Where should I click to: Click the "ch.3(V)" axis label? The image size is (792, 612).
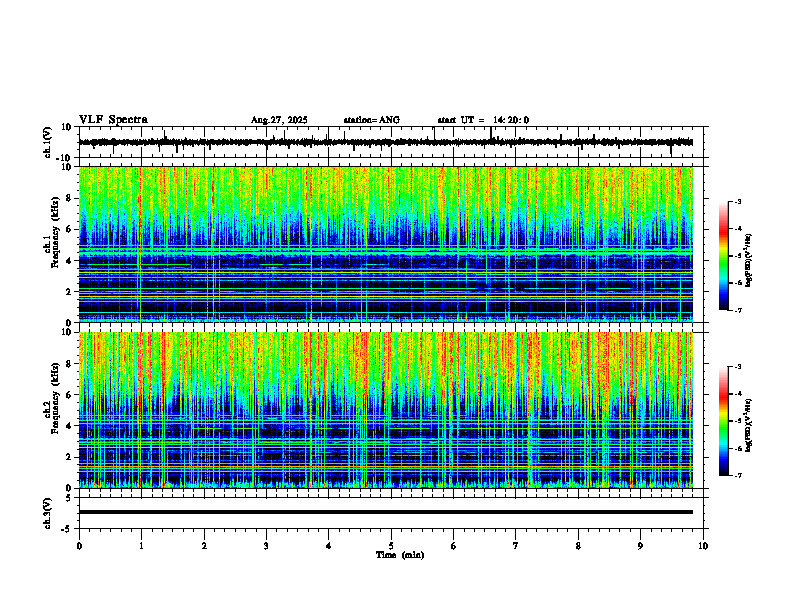48,513
